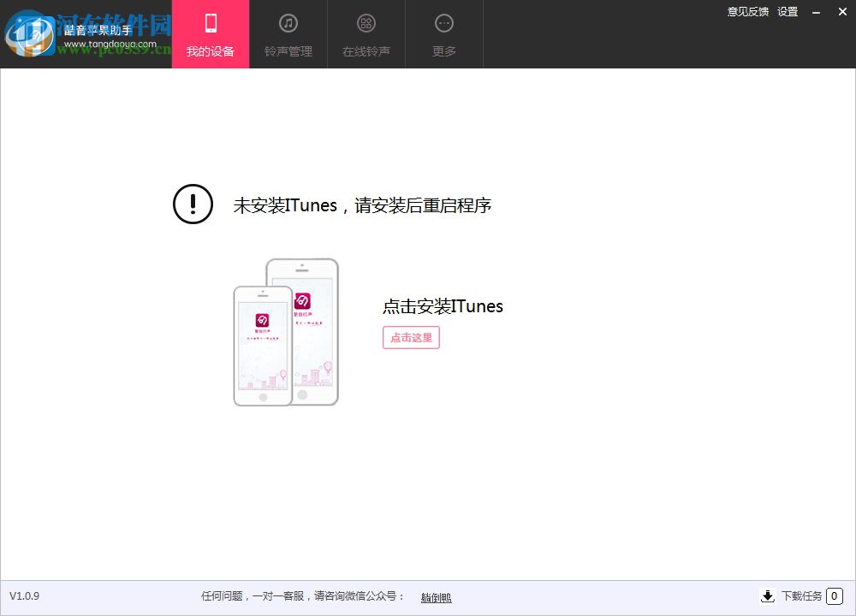Click the download arrow icon near 下载任务
The width and height of the screenshot is (856, 616).
click(x=768, y=596)
